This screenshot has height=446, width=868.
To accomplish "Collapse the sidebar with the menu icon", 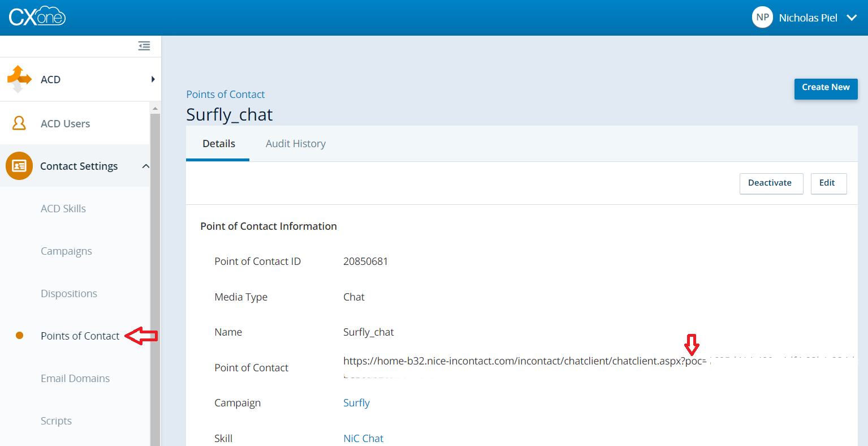I will click(x=144, y=46).
